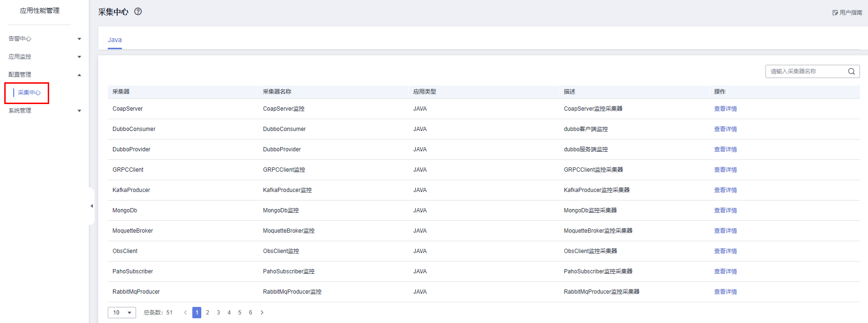Go to previous page arrow
Viewport: 868px width, 323px height.
coord(185,313)
